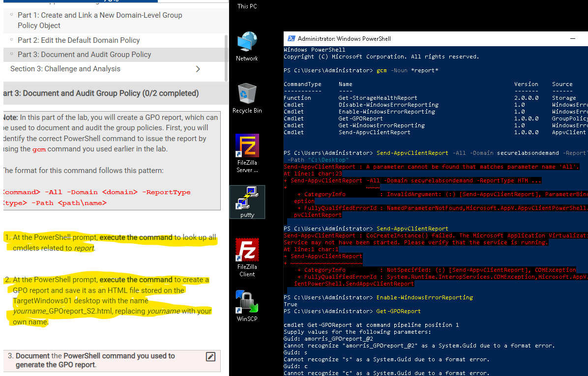
Task: Open the Network desktop icon
Action: point(247,44)
